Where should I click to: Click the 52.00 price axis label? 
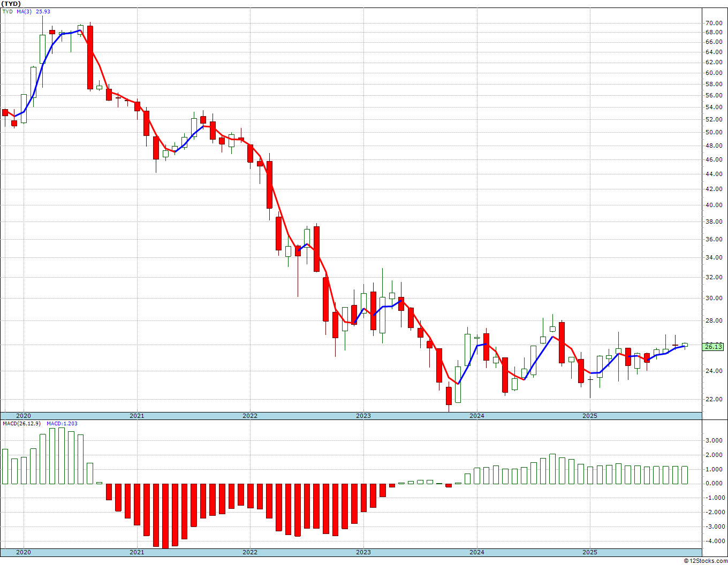[714, 119]
